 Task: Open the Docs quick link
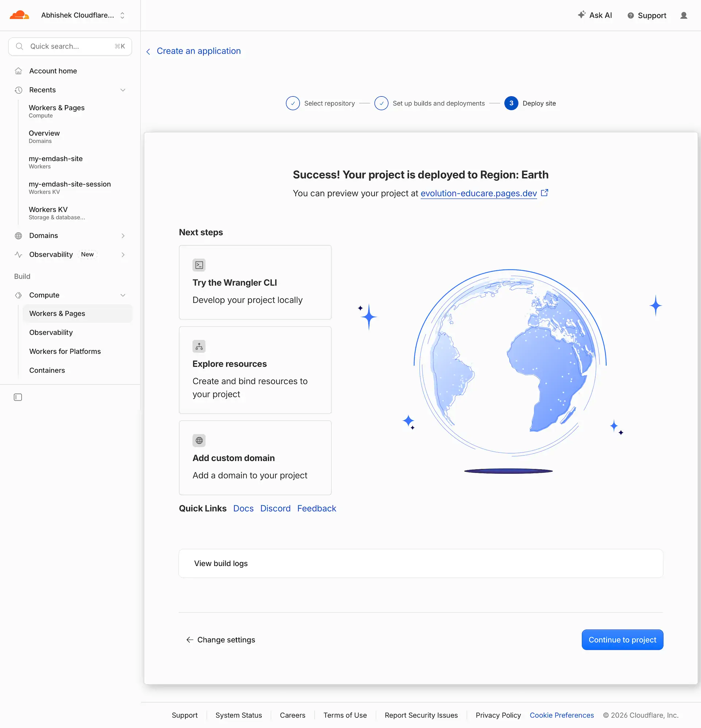point(243,508)
